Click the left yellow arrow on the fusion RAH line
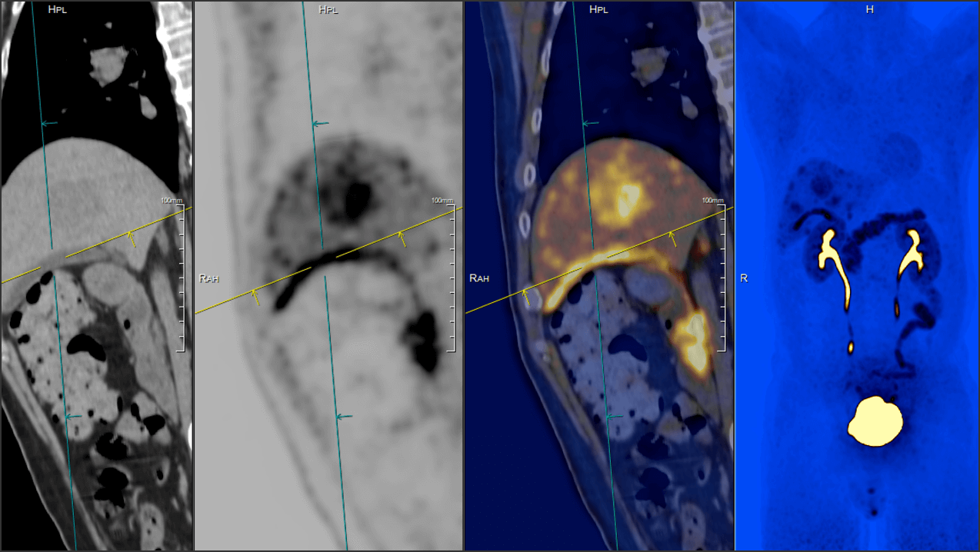The image size is (980, 552). pyautogui.click(x=524, y=294)
